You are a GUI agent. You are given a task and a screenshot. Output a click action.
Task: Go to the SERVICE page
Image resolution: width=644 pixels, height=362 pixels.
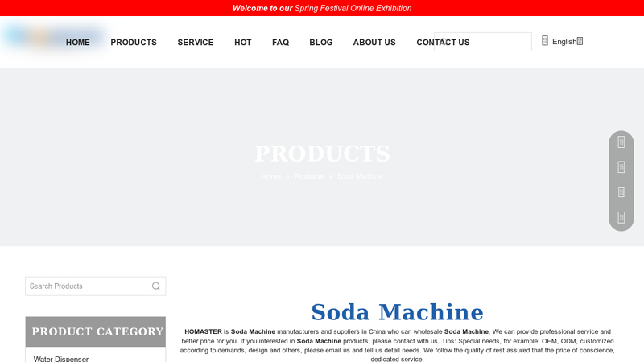coord(196,43)
